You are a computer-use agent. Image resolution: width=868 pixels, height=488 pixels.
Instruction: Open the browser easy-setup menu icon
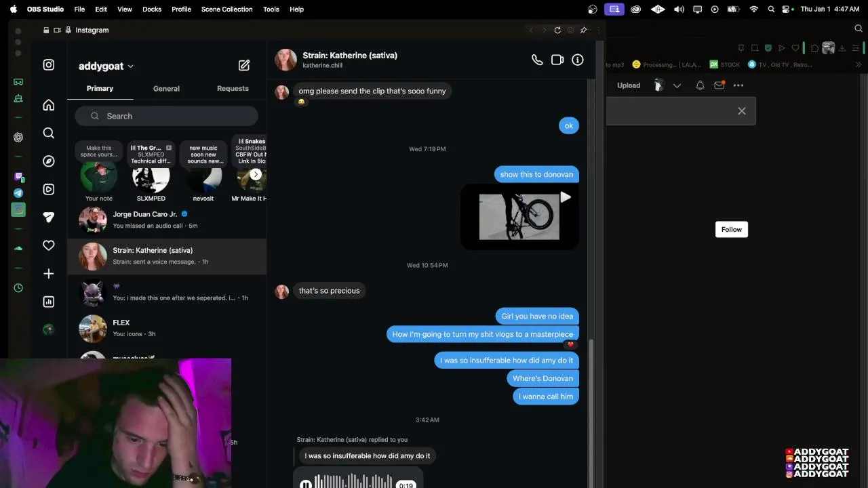(856, 48)
